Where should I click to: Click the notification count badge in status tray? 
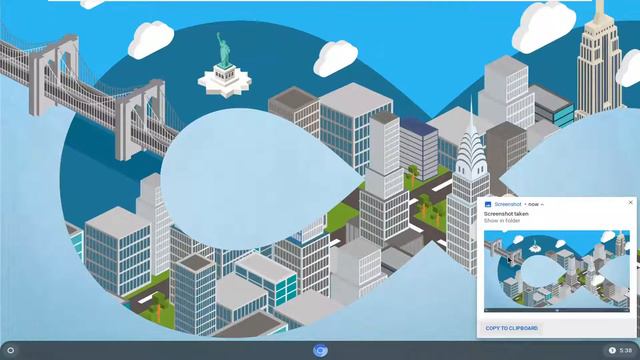[612, 350]
